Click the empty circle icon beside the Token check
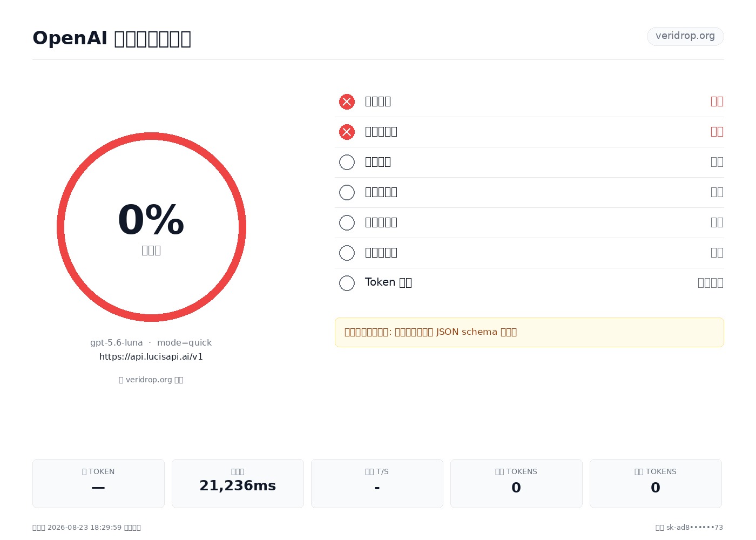The height and width of the screenshot is (540, 756). [x=347, y=283]
